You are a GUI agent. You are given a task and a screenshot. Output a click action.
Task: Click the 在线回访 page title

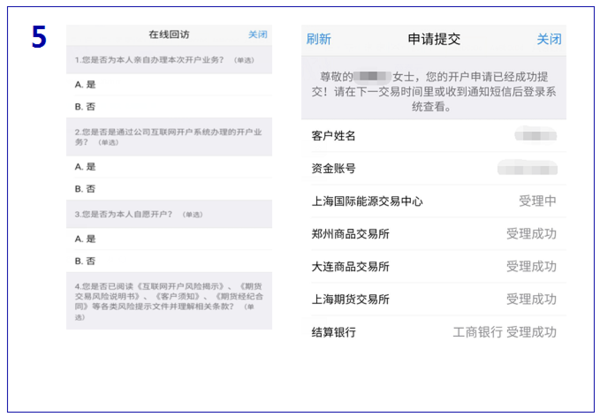pyautogui.click(x=169, y=35)
